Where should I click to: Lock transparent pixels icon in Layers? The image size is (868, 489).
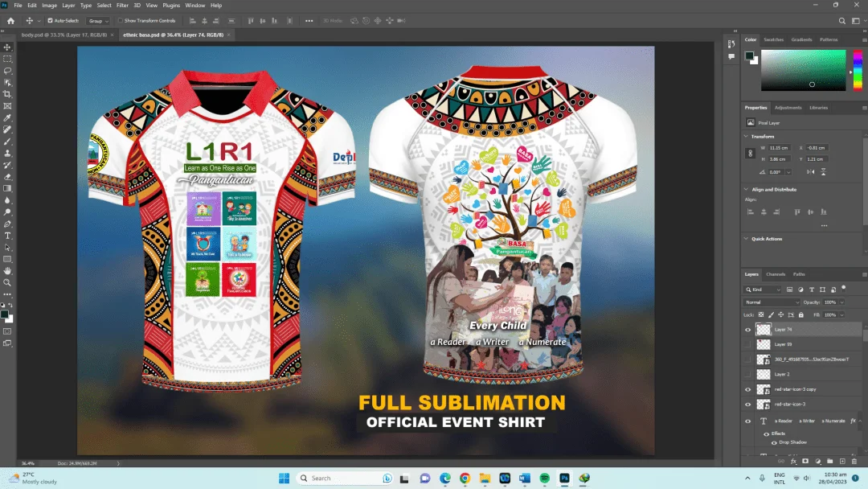click(x=761, y=315)
